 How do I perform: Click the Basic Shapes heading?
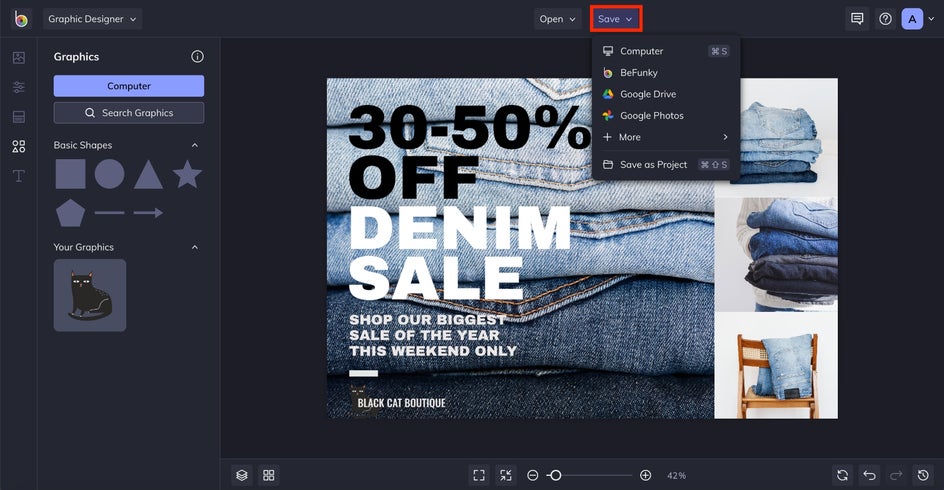(82, 145)
